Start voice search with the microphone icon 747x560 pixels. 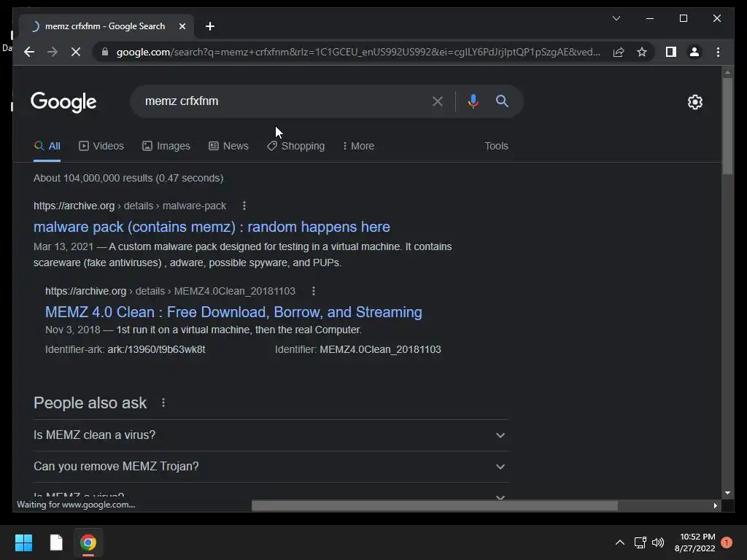(473, 101)
